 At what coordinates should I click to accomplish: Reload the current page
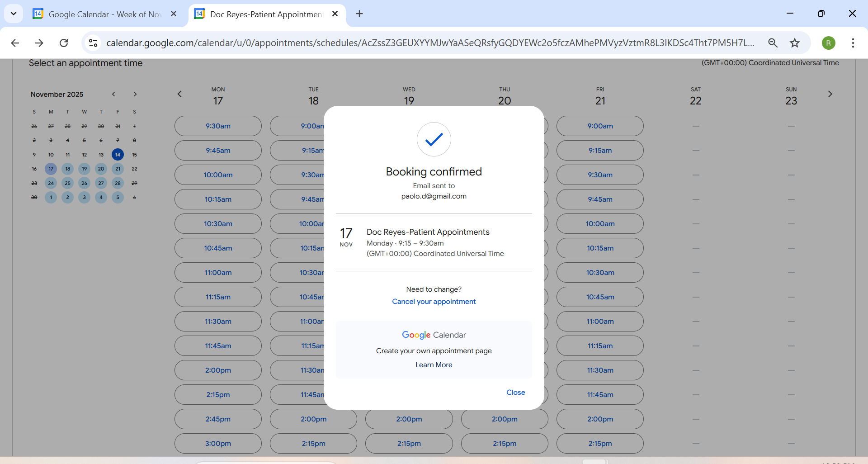point(64,43)
